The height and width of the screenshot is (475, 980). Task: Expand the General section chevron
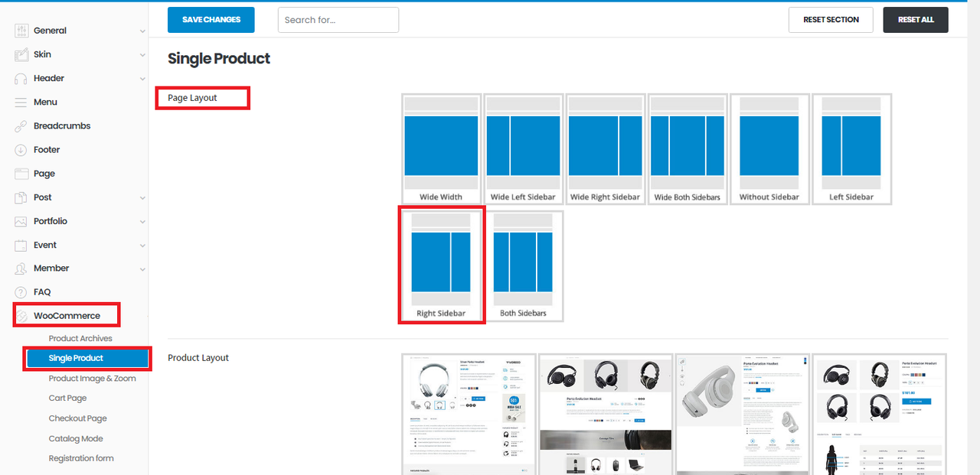[x=142, y=31]
